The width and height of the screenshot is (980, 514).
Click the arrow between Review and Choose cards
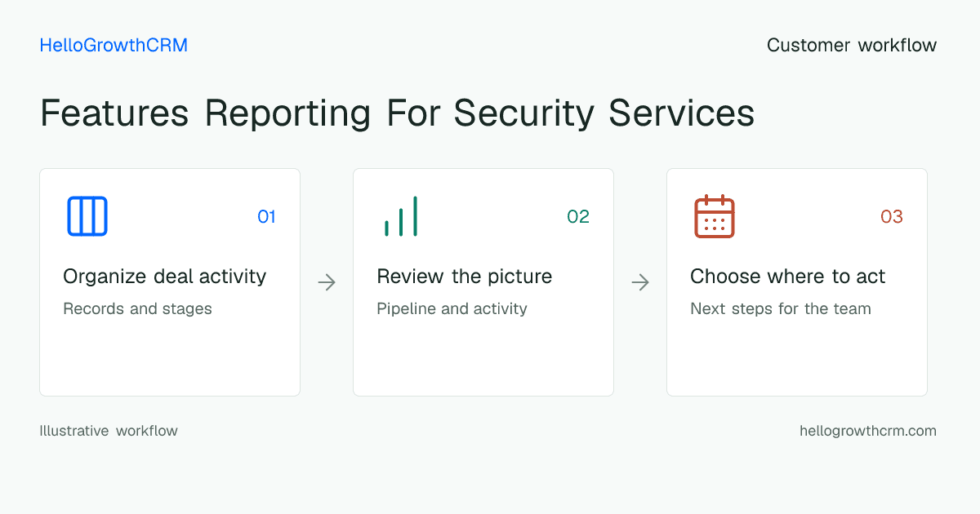pyautogui.click(x=640, y=282)
